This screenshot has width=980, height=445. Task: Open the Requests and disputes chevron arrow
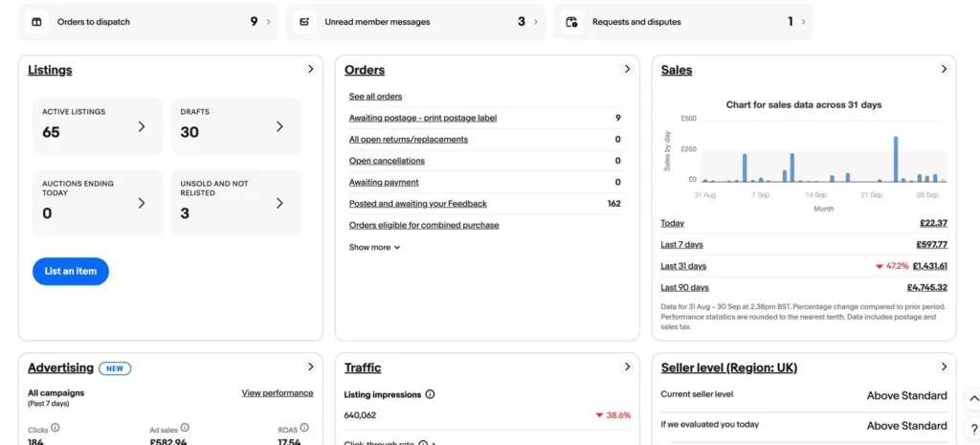pyautogui.click(x=803, y=22)
